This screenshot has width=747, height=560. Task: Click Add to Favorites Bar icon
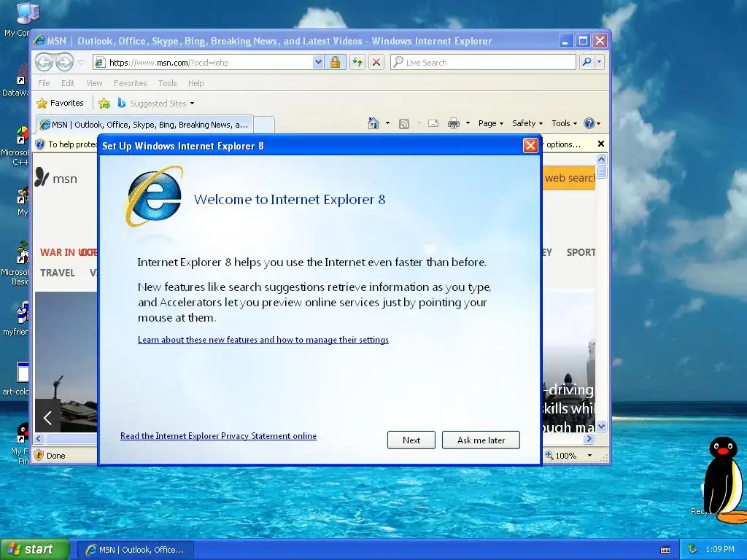pyautogui.click(x=104, y=104)
